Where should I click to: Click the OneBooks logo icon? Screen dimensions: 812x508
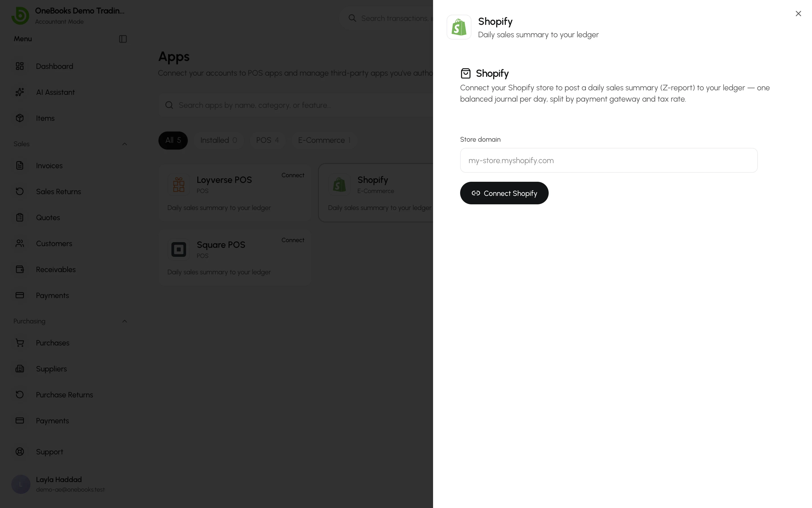20,16
